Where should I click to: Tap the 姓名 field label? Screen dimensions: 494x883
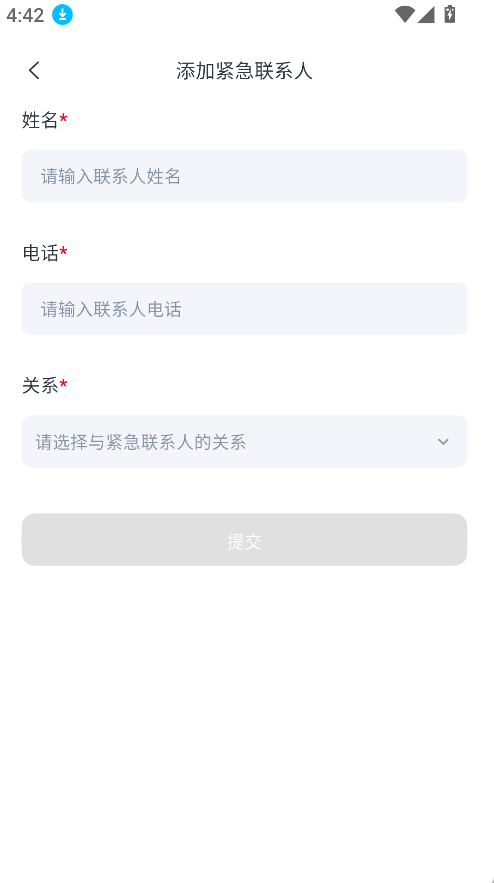coord(40,120)
